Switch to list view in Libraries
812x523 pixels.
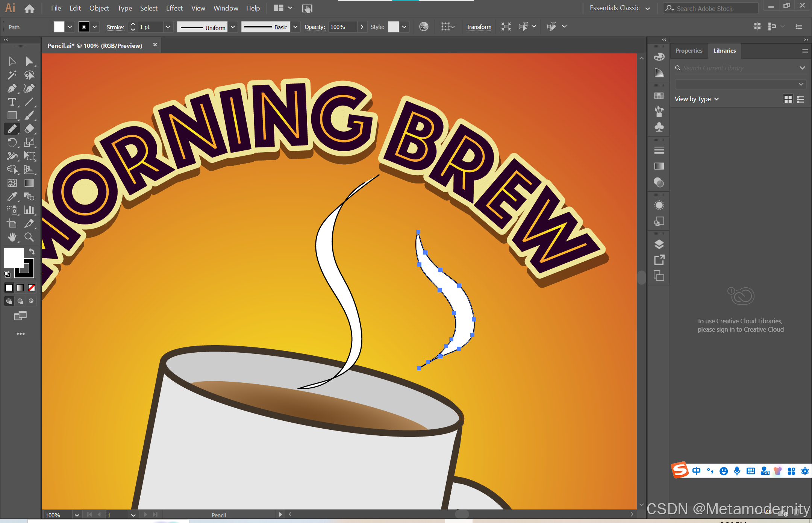click(x=801, y=99)
